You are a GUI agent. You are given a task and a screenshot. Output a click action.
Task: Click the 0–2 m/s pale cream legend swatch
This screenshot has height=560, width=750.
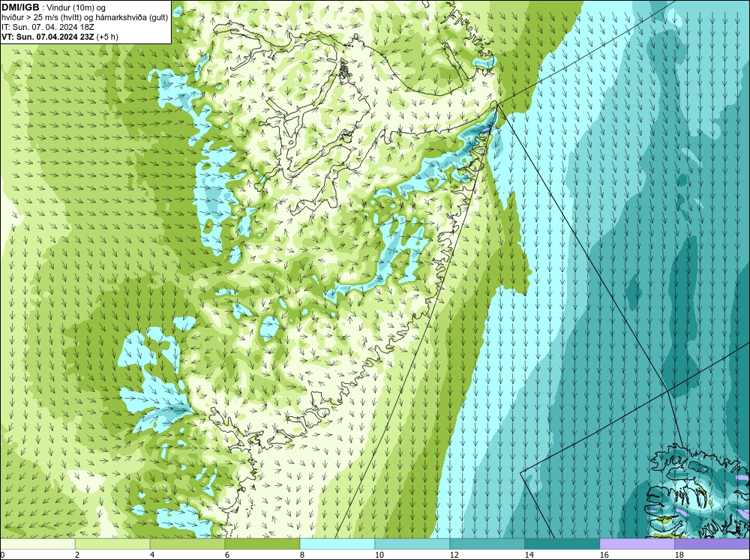click(37, 544)
